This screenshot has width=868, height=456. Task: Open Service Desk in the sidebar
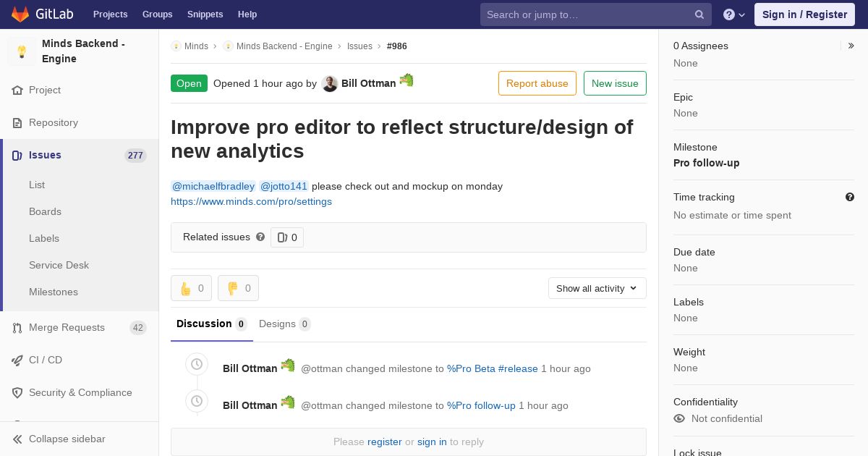point(59,266)
